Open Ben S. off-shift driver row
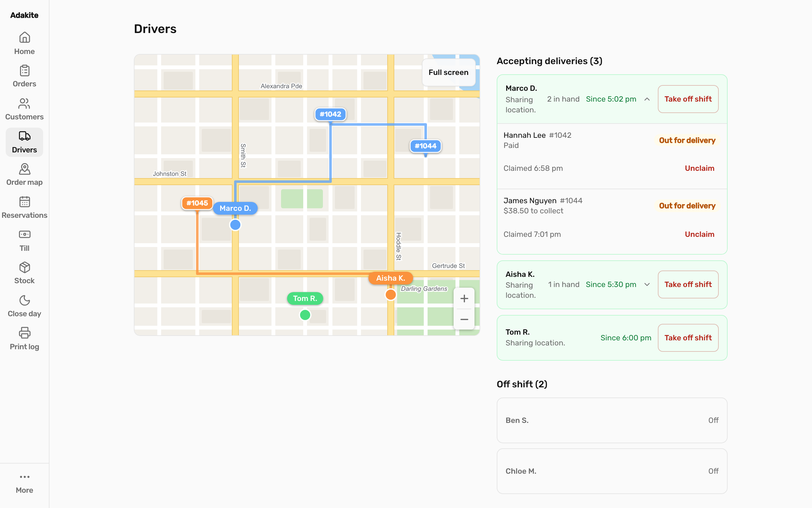The height and width of the screenshot is (508, 812). (x=612, y=420)
